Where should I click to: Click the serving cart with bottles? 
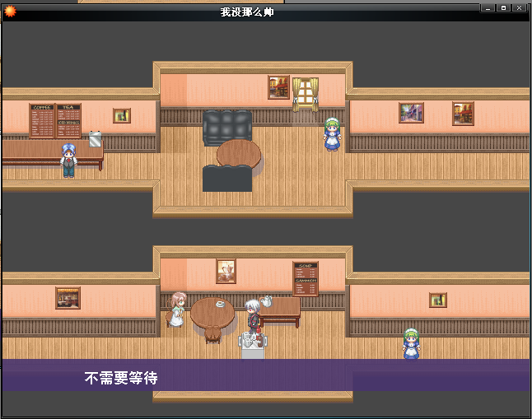pyautogui.click(x=253, y=346)
